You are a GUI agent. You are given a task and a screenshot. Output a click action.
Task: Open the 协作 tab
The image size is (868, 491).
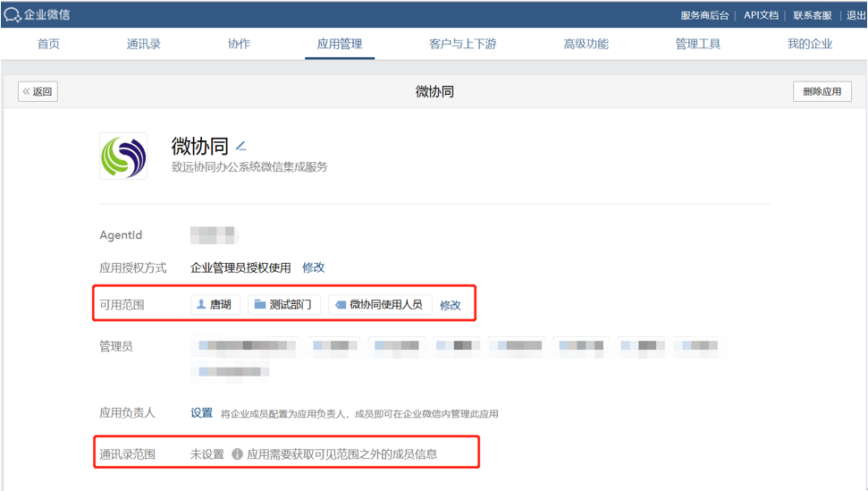pos(240,44)
